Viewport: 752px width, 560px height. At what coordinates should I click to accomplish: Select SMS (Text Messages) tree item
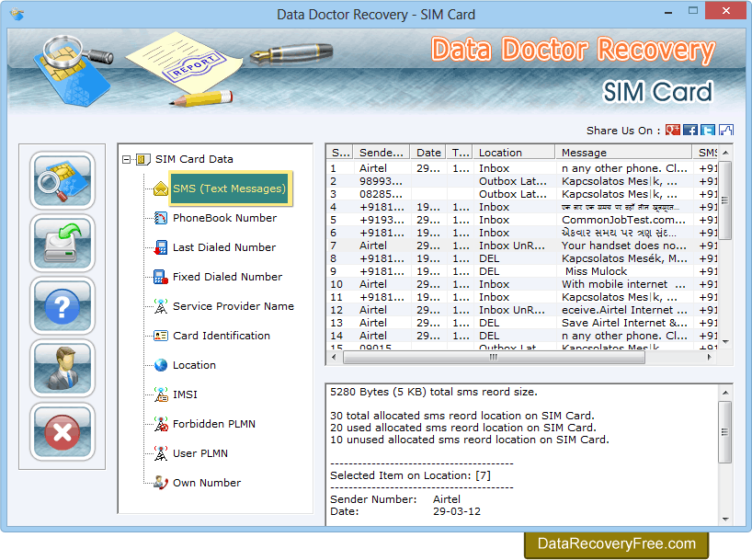coord(230,189)
